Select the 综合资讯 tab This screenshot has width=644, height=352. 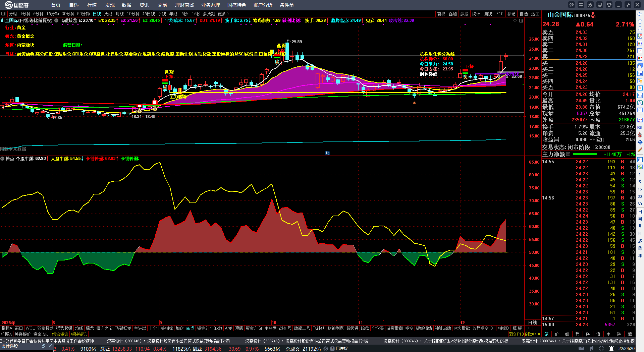[60, 334]
